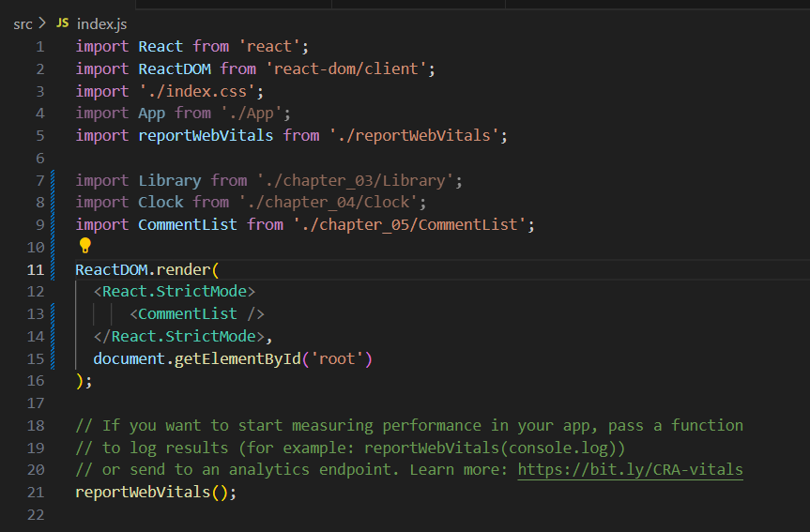Click the './index.css' import string
This screenshot has width=810, height=532.
197,91
